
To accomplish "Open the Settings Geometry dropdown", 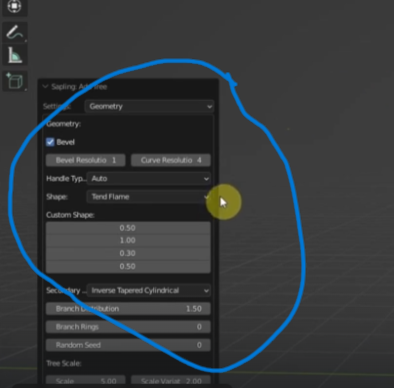I will 149,106.
